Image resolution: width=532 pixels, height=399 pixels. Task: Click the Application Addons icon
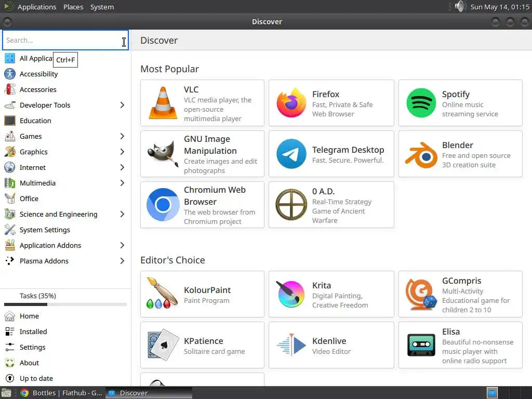[x=10, y=245]
